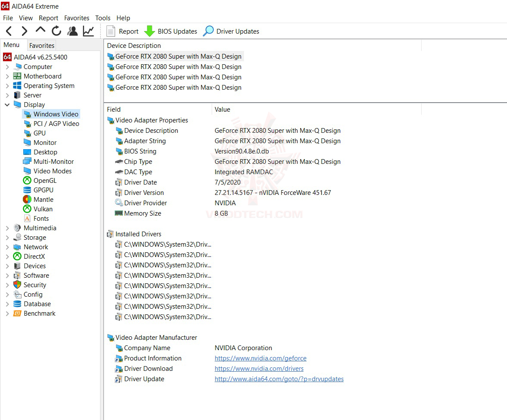507x420 pixels.
Task: Click the Value column header
Action: (x=316, y=109)
